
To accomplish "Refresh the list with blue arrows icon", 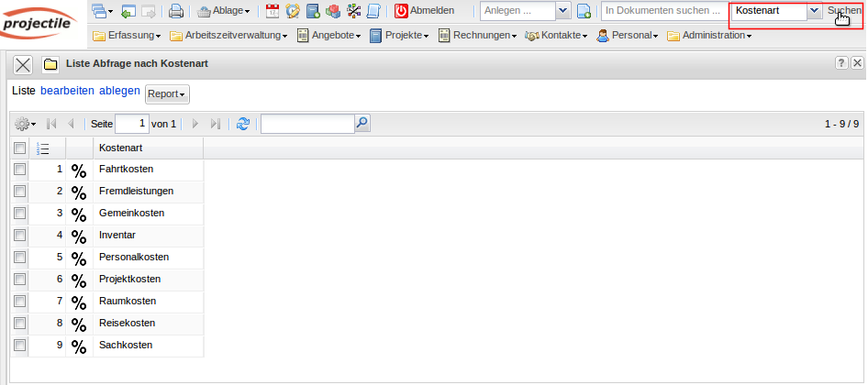I will click(242, 124).
